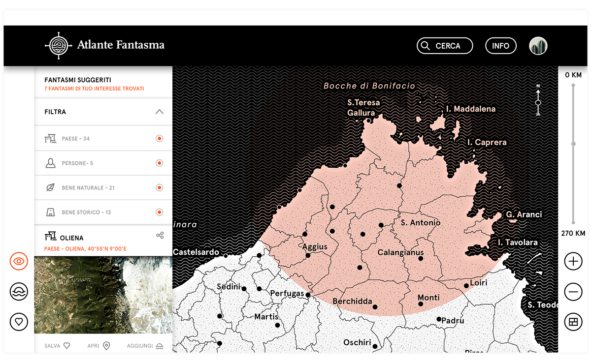Select the Sedini map marker
This screenshot has width=591, height=364.
[244, 289]
